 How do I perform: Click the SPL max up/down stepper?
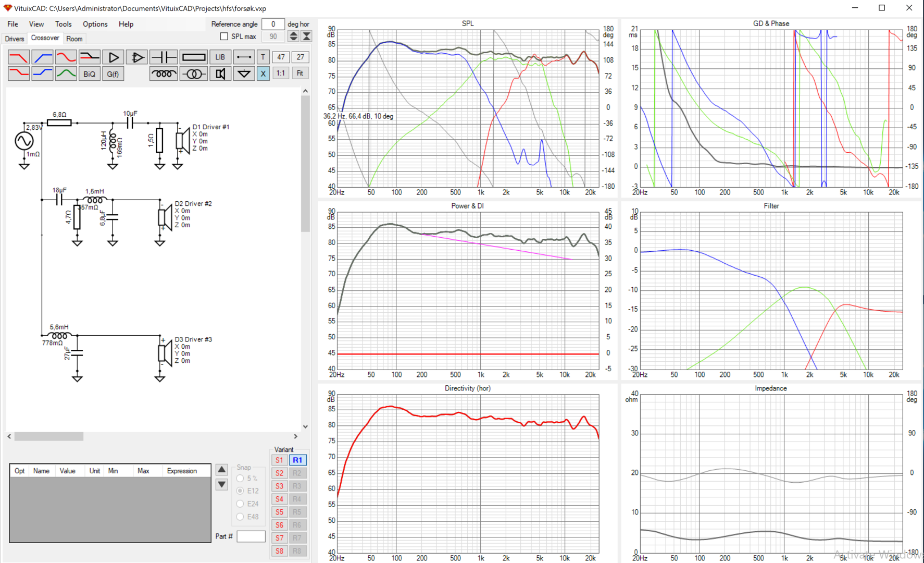pyautogui.click(x=293, y=36)
